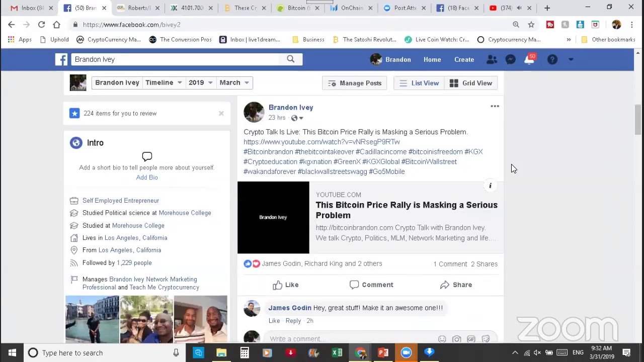Open the Quick Help question mark icon
Image resolution: width=644 pixels, height=362 pixels.
pyautogui.click(x=552, y=59)
